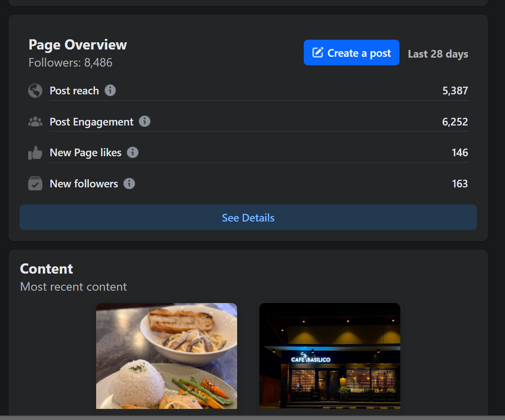Click the checkmark box icon beside New followers

coord(35,184)
